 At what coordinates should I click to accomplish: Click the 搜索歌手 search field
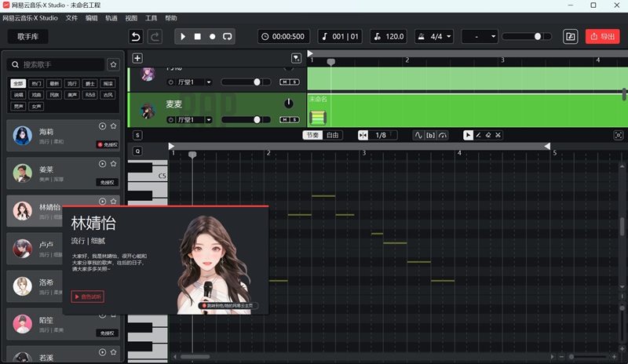pyautogui.click(x=56, y=64)
